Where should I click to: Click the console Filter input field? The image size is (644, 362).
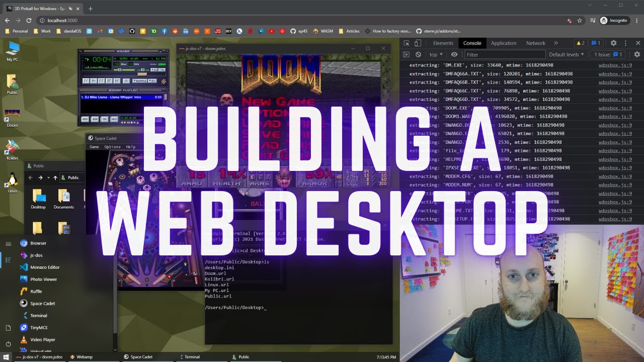505,54
